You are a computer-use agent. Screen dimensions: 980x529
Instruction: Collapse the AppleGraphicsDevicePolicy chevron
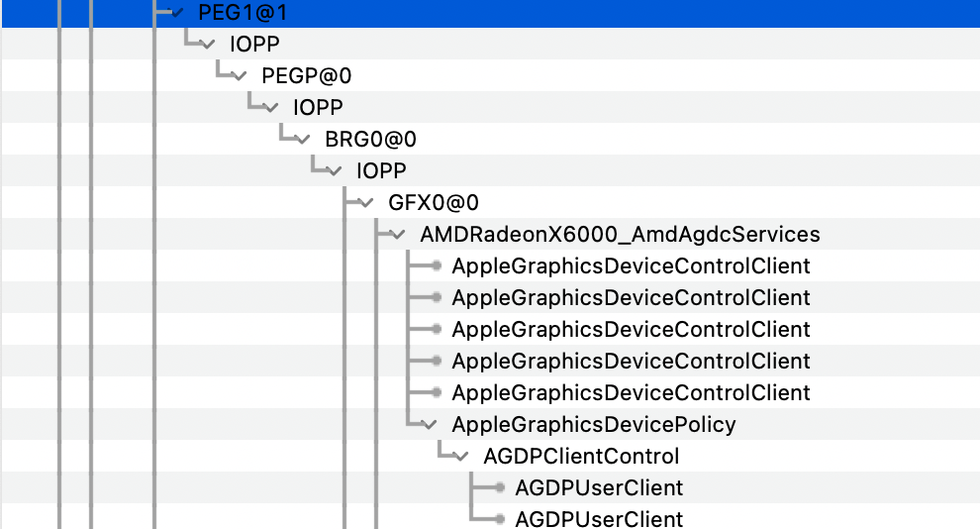point(430,425)
